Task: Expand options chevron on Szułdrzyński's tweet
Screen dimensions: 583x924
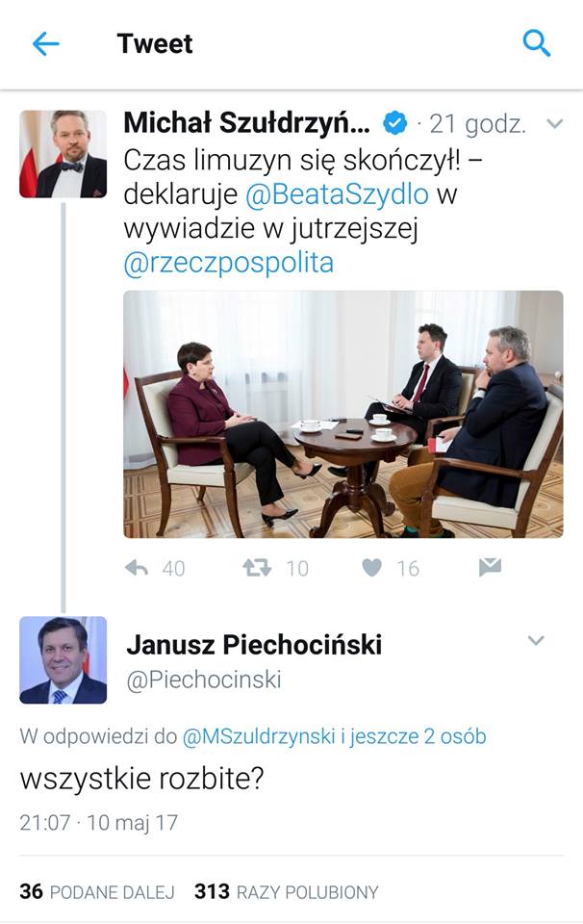Action: [x=555, y=124]
